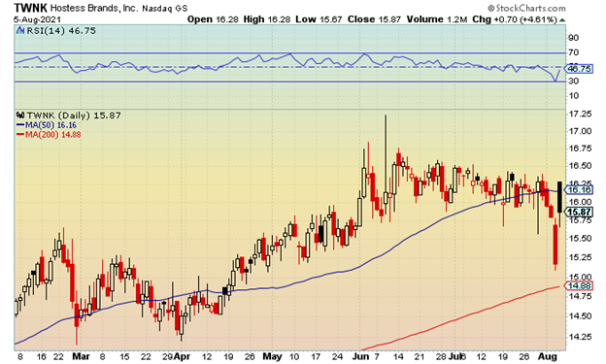Click the MA(50) 16.16 legend entry
This screenshot has height=364, width=606.
(x=50, y=125)
